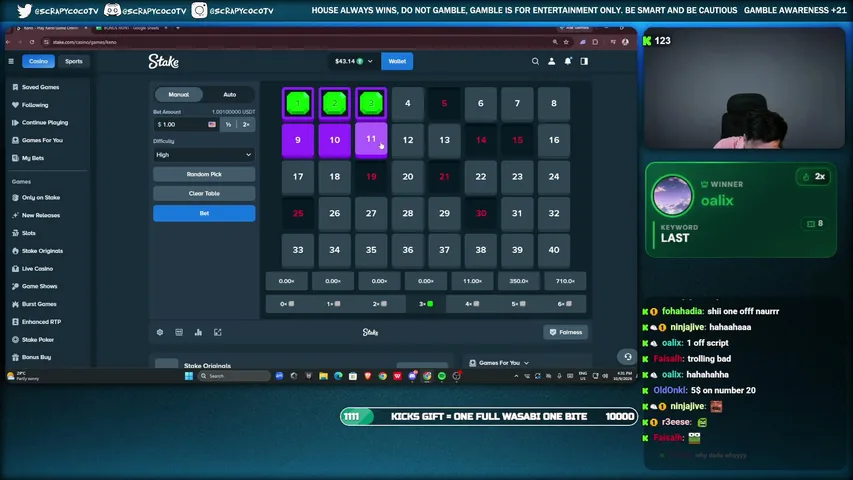Select keno tile 12
Image resolution: width=853 pixels, height=480 pixels.
[407, 140]
